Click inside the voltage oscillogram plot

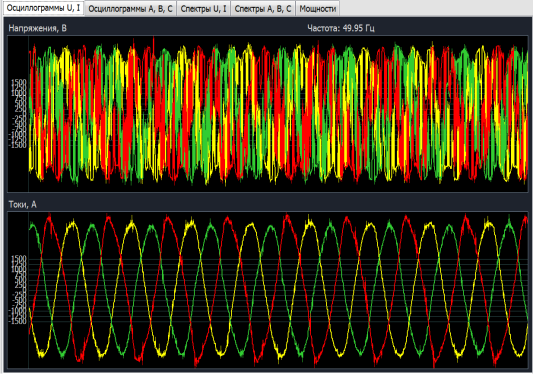click(278, 113)
